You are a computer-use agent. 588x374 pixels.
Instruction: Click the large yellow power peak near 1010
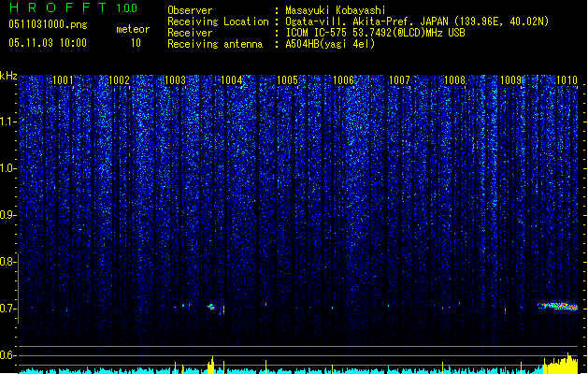(x=560, y=364)
